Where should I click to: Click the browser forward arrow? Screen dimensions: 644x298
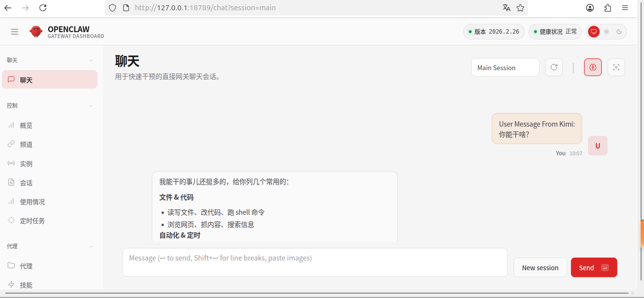click(25, 8)
